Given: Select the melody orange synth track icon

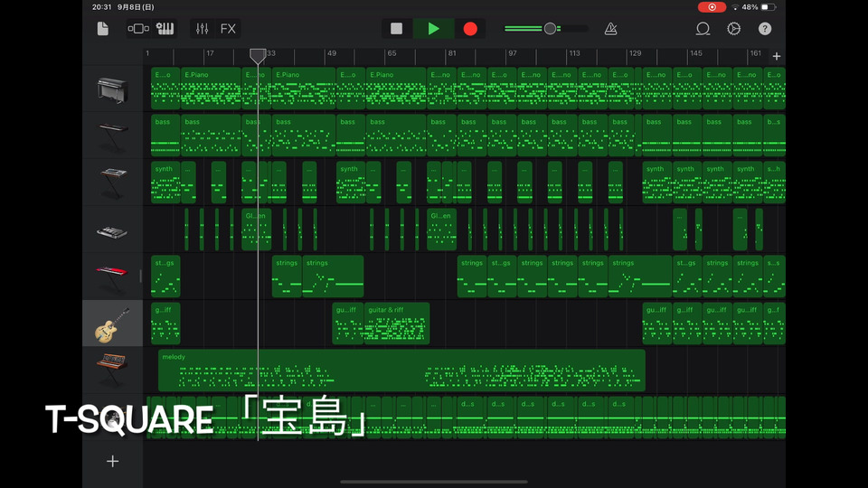Looking at the screenshot, I should pyautogui.click(x=112, y=370).
